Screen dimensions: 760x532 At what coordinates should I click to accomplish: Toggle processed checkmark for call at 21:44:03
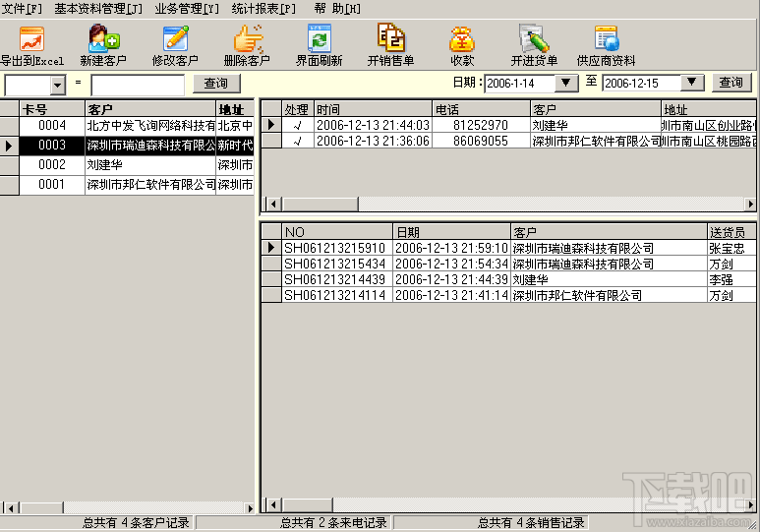coord(298,125)
